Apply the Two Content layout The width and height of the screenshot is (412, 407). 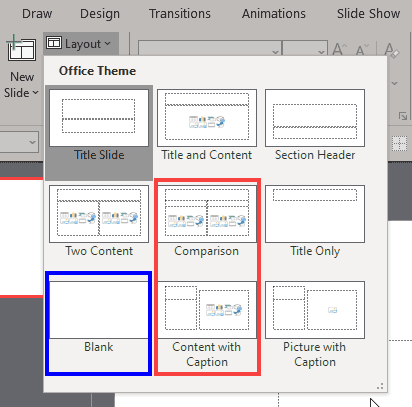point(99,222)
